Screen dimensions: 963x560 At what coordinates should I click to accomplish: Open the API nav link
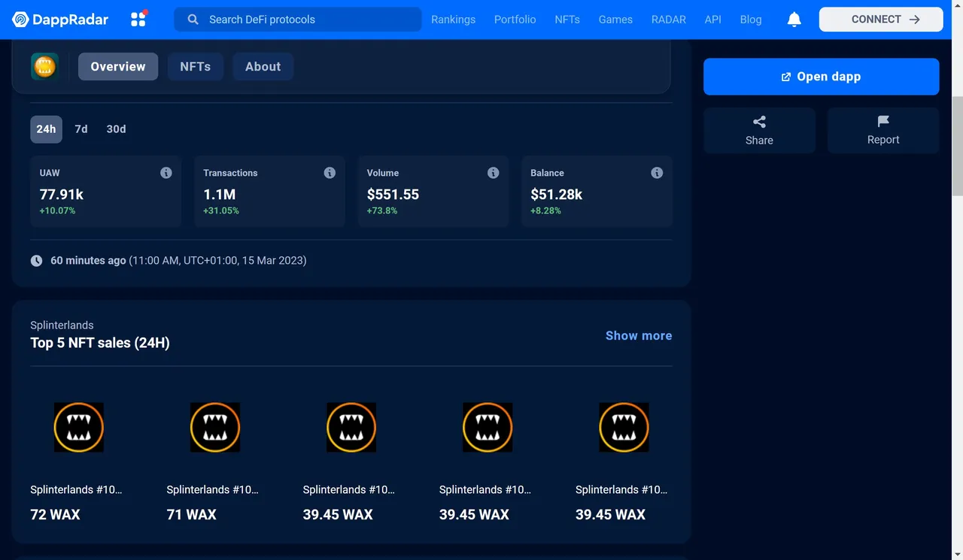(713, 20)
